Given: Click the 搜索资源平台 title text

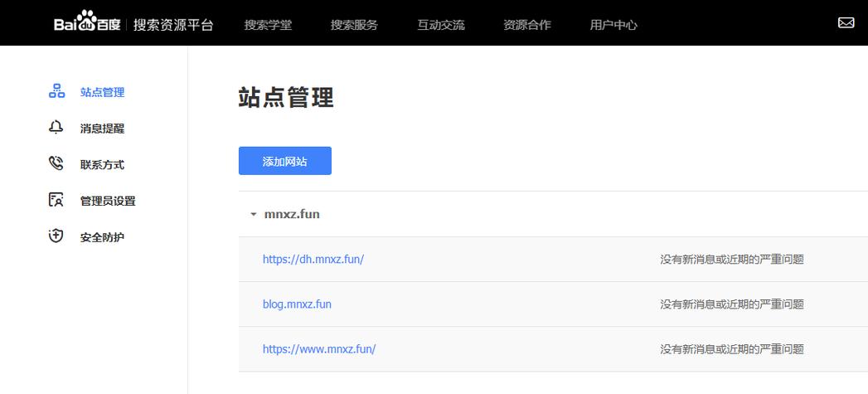Looking at the screenshot, I should tap(173, 25).
